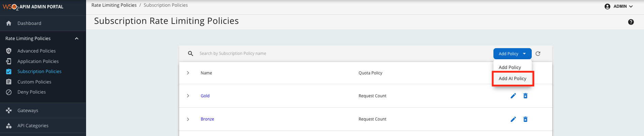
Task: Edit the Bronze policy with pencil icon
Action: click(513, 119)
